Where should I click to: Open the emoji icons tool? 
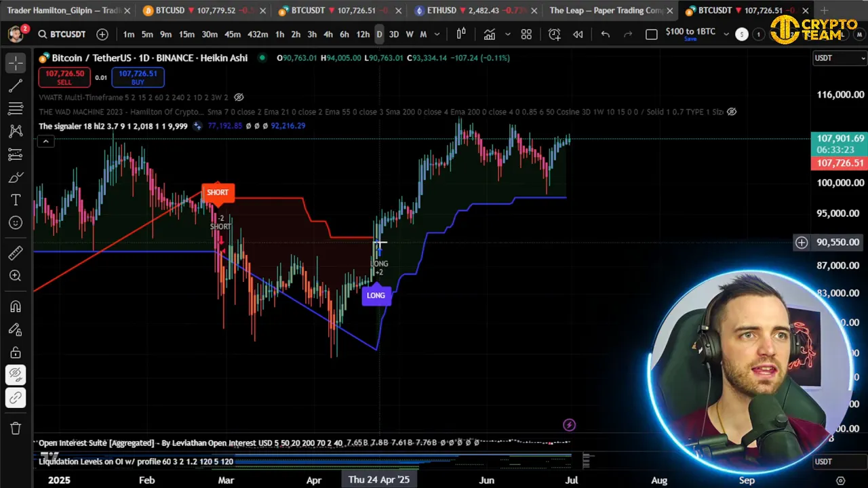click(x=16, y=222)
